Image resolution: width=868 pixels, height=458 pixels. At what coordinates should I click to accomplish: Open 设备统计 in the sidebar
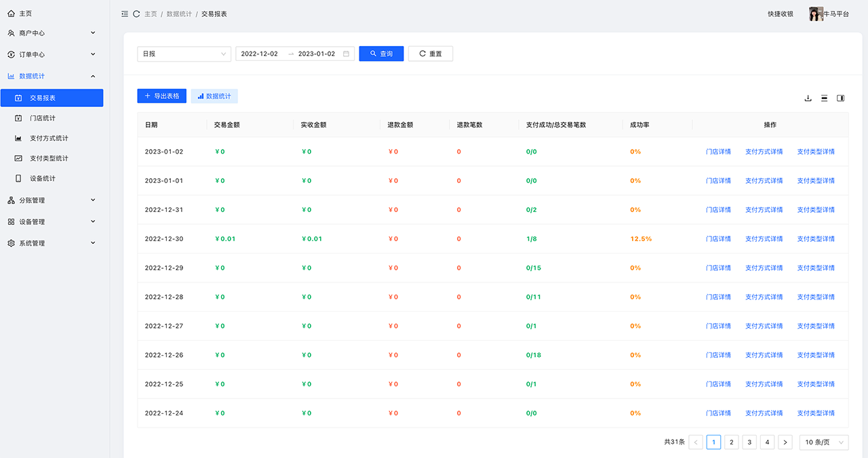43,179
